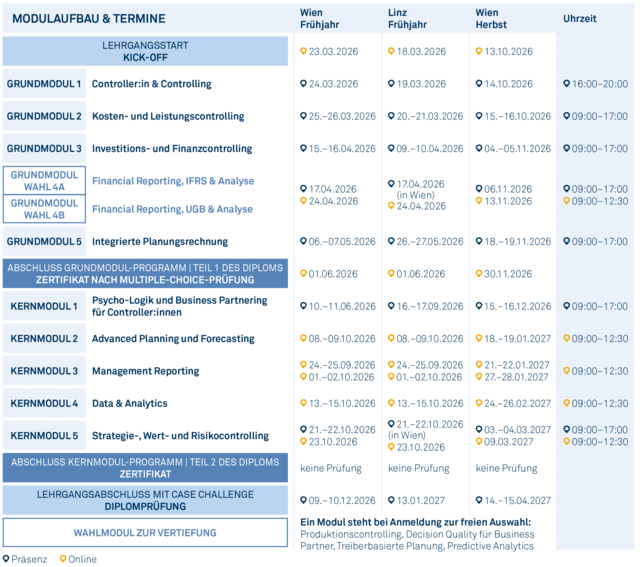Click the blue pin icon in the bottom legend
This screenshot has height=567, width=640.
point(4,559)
